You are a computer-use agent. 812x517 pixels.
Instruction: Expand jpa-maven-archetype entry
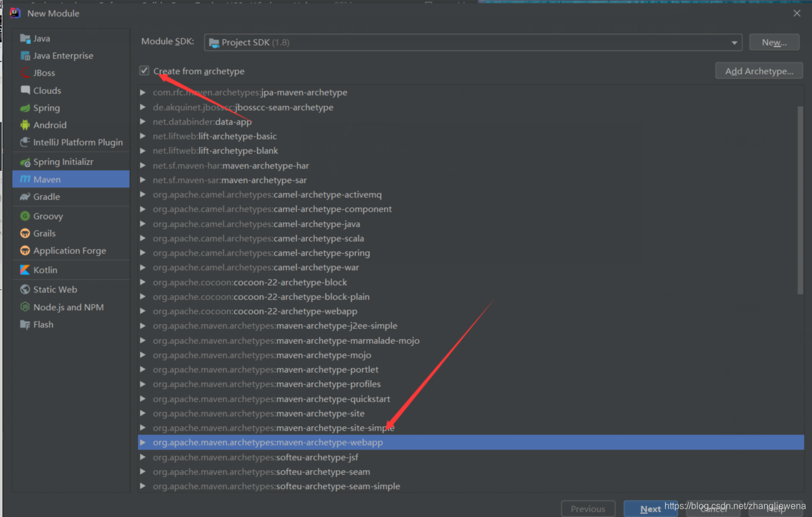pos(142,92)
